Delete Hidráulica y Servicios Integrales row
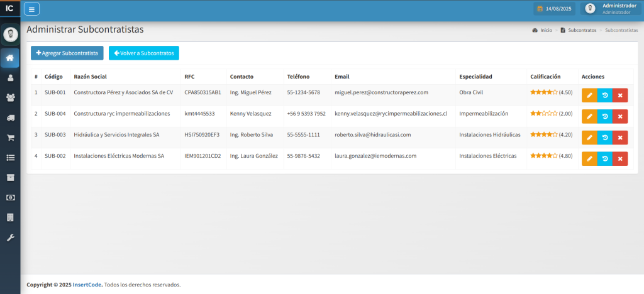 (619, 138)
